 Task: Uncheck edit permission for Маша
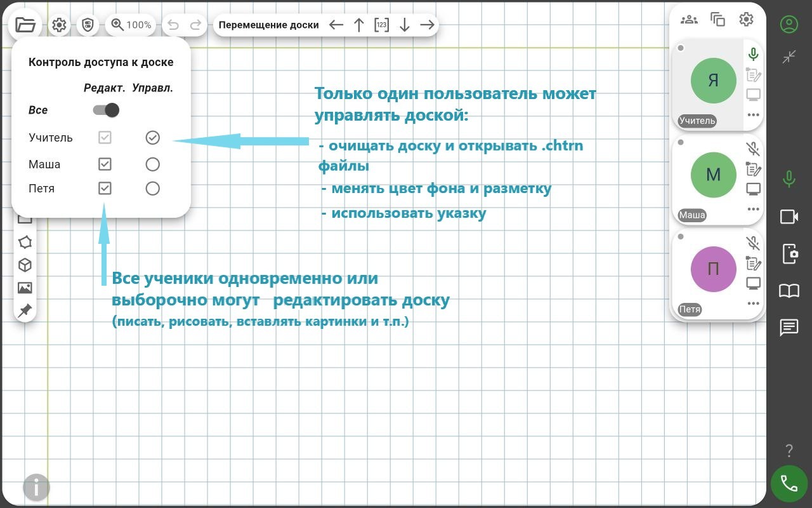click(105, 164)
